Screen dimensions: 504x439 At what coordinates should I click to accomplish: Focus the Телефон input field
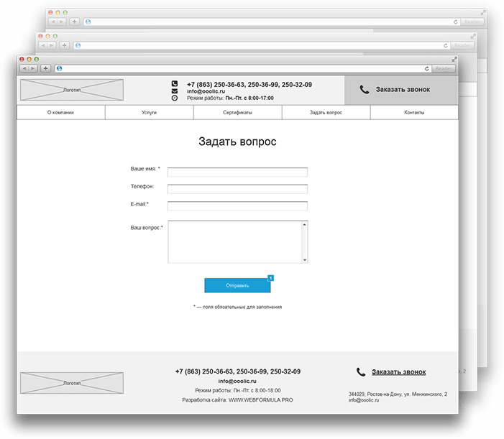click(x=237, y=189)
